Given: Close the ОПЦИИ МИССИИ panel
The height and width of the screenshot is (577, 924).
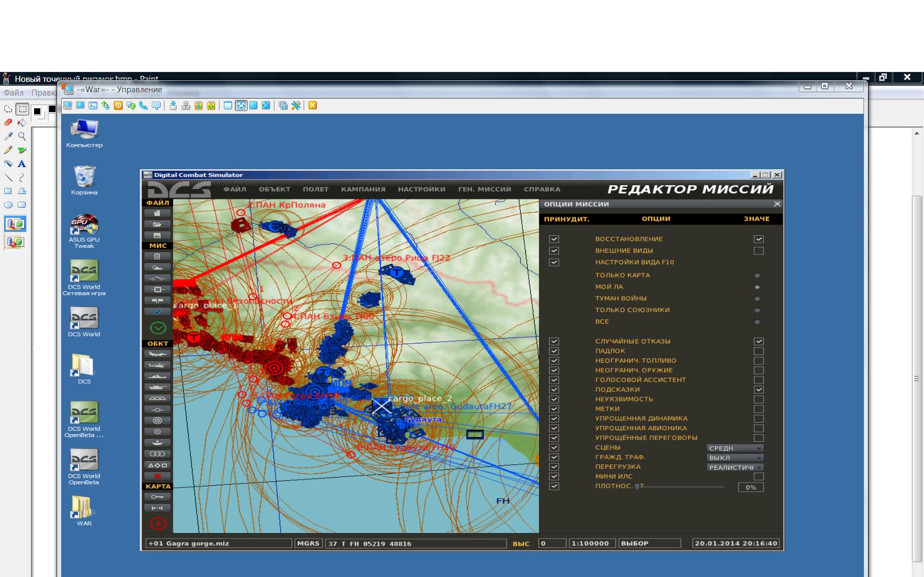Looking at the screenshot, I should coord(777,204).
